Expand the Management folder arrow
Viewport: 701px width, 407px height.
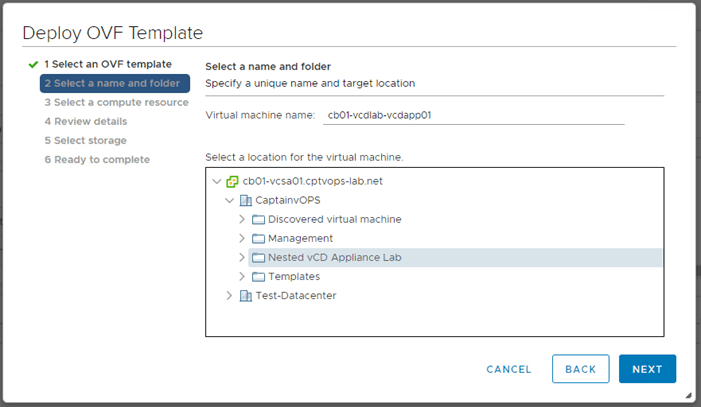242,239
